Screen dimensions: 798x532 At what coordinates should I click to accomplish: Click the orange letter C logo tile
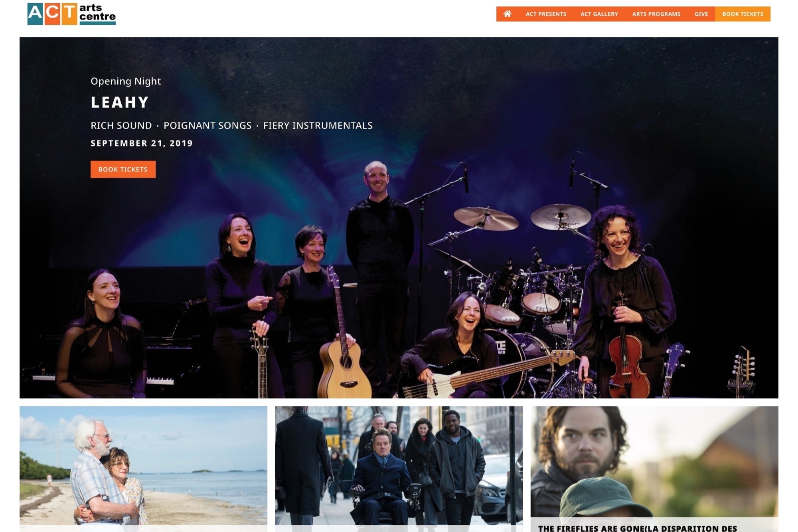pyautogui.click(x=52, y=14)
